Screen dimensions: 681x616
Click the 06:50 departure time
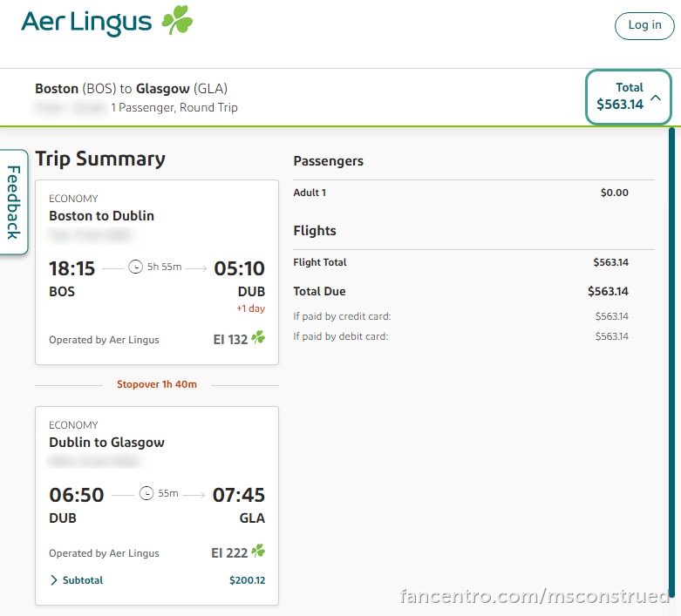(x=77, y=495)
